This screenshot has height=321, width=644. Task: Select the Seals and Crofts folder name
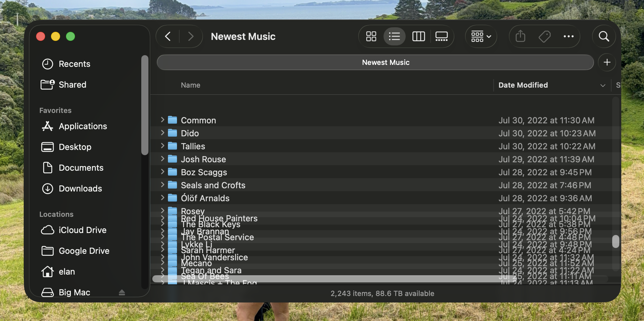[x=213, y=185]
